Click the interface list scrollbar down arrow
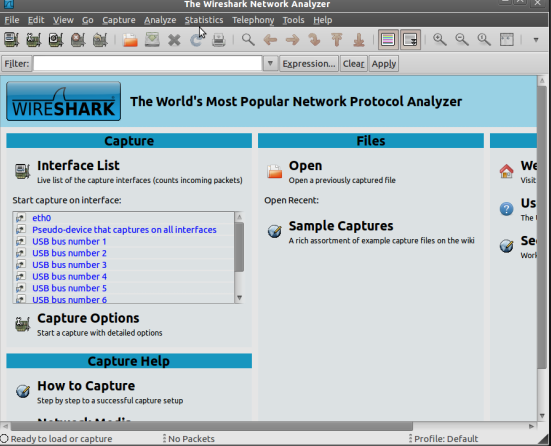 point(239,298)
